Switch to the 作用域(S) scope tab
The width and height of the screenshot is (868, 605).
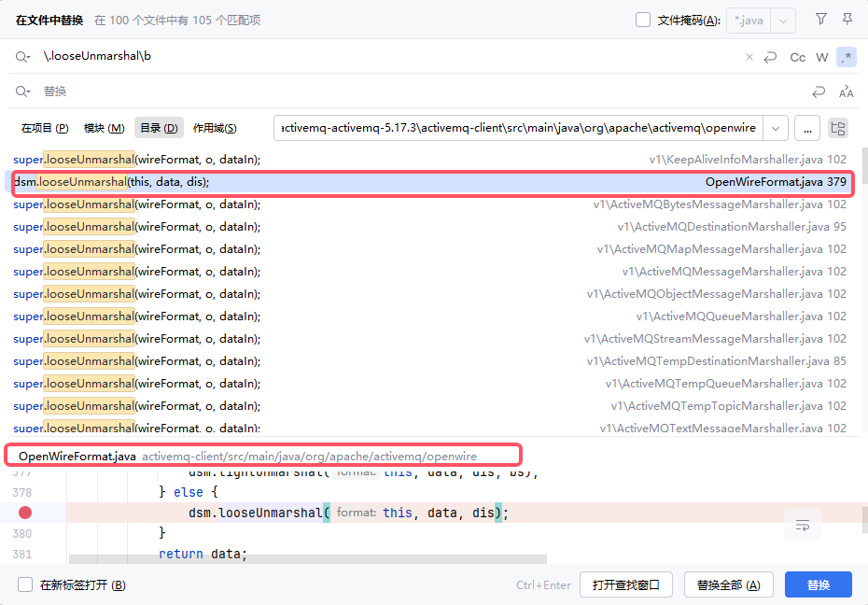[215, 128]
